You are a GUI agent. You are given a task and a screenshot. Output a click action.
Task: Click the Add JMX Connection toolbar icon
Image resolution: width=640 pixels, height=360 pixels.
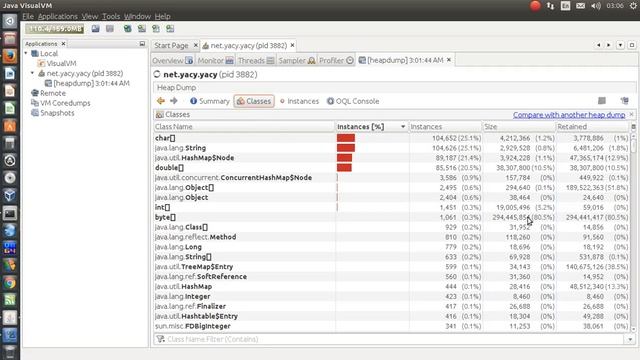(142, 29)
